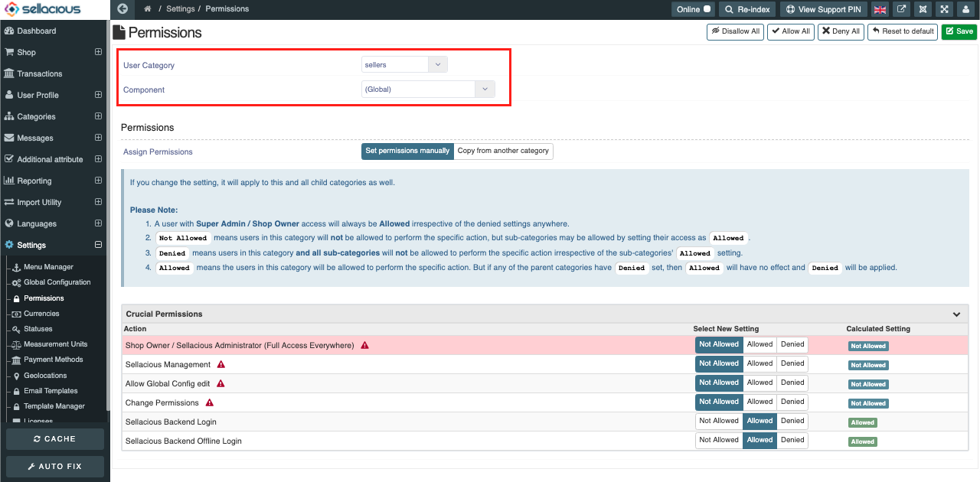Image resolution: width=980 pixels, height=482 pixels.
Task: Expand the Additional attribute menu
Action: [x=98, y=159]
